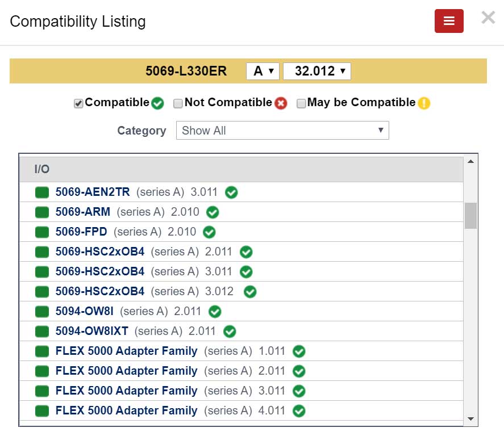The image size is (504, 436).
Task: Click green square icon beside FLEX 5000 3.011
Action: click(x=42, y=391)
